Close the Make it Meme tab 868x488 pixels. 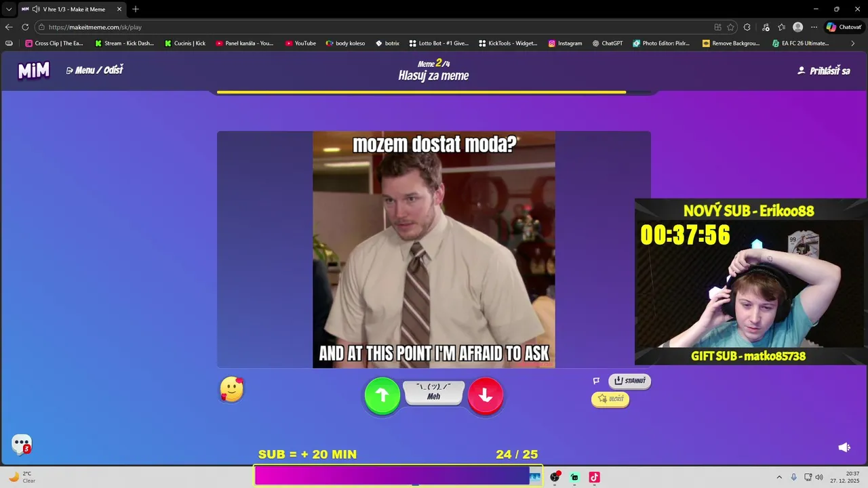click(119, 9)
